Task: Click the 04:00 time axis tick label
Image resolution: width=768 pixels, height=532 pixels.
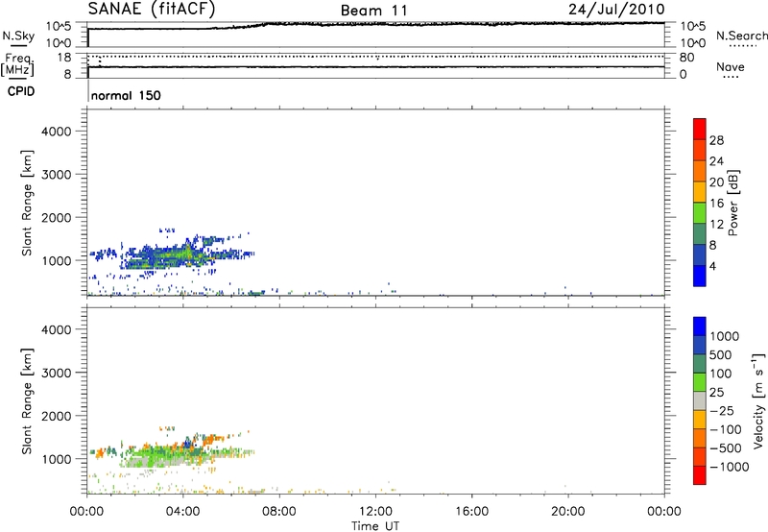Action: click(x=183, y=510)
